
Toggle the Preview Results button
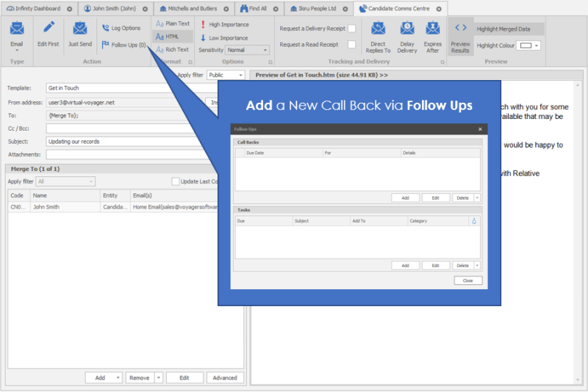tap(460, 37)
